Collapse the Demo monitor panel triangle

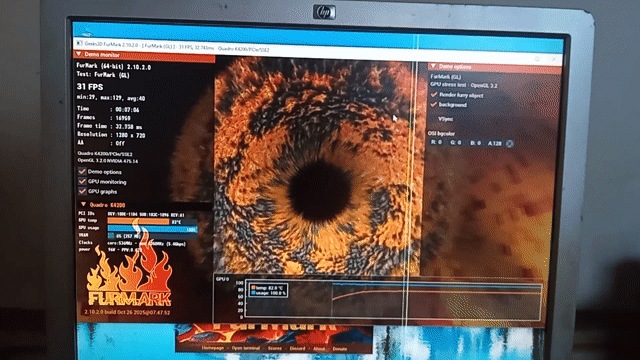click(79, 54)
